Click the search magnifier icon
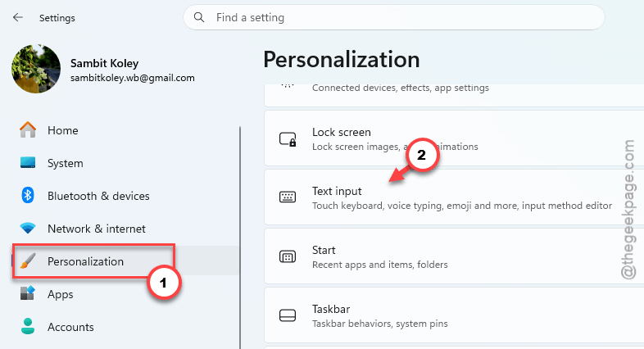This screenshot has height=349, width=644. click(x=199, y=17)
